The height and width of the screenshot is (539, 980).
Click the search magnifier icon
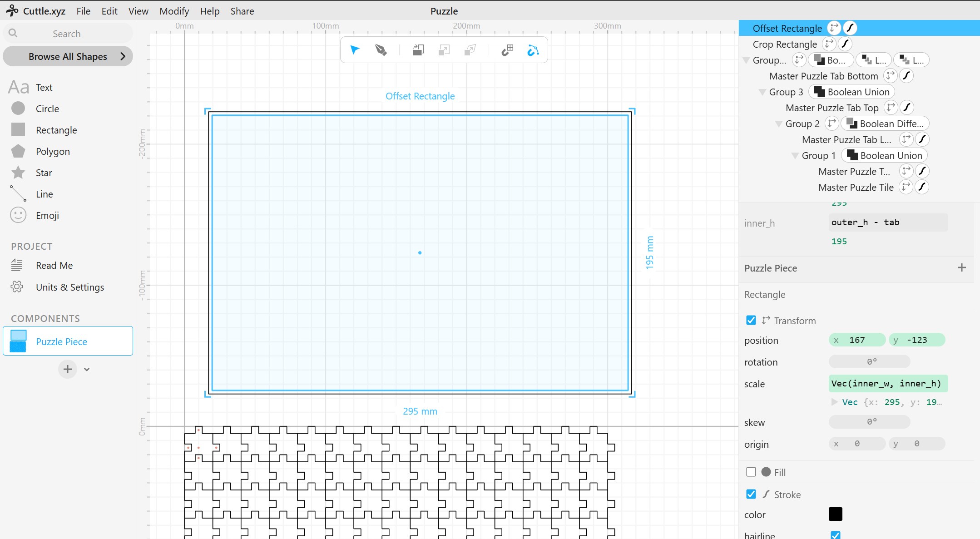point(13,33)
